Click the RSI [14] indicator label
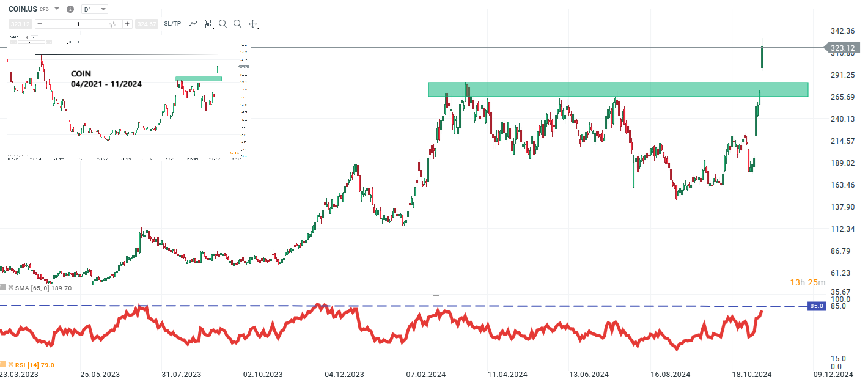Viewport: 868px width, 382px height. click(x=34, y=364)
